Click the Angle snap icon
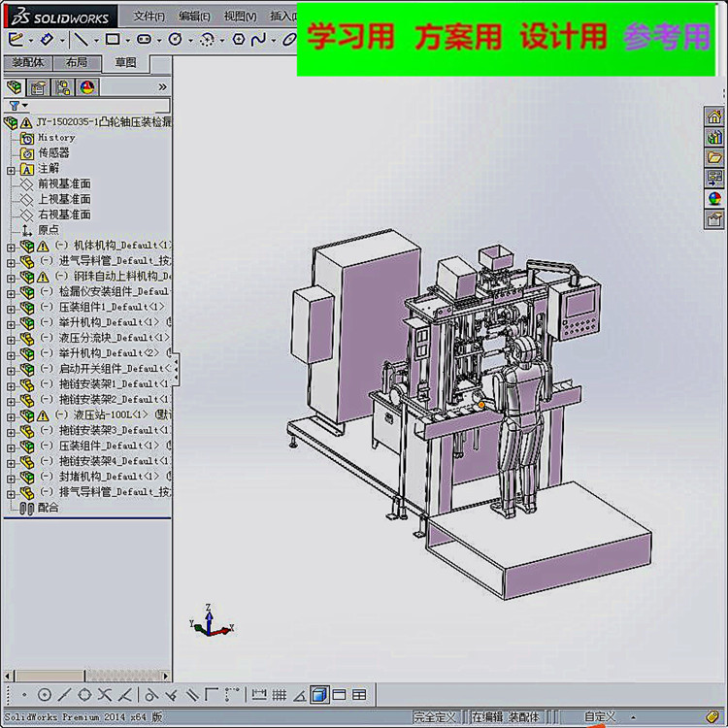 coord(300,695)
